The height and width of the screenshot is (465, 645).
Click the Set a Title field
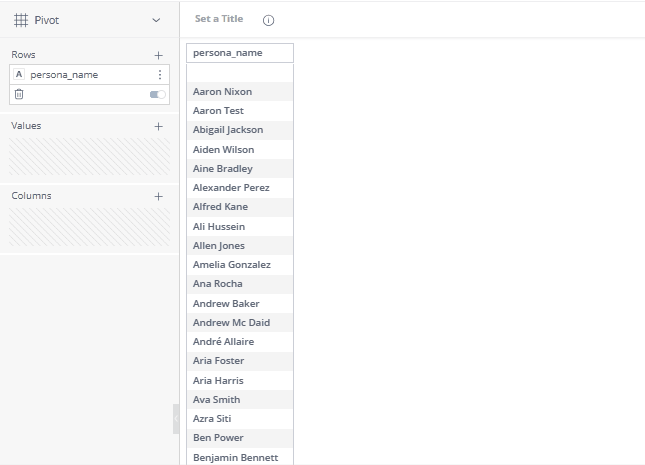[x=218, y=19]
